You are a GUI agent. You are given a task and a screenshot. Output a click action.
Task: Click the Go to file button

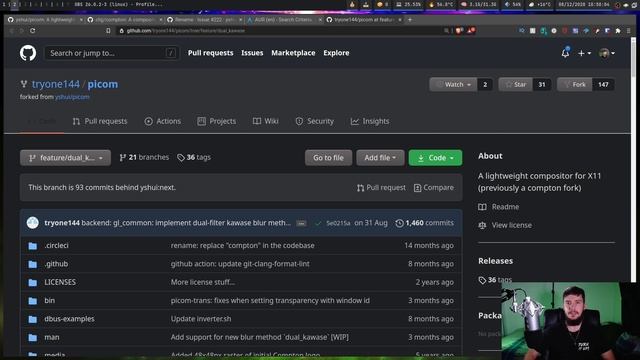tap(328, 158)
